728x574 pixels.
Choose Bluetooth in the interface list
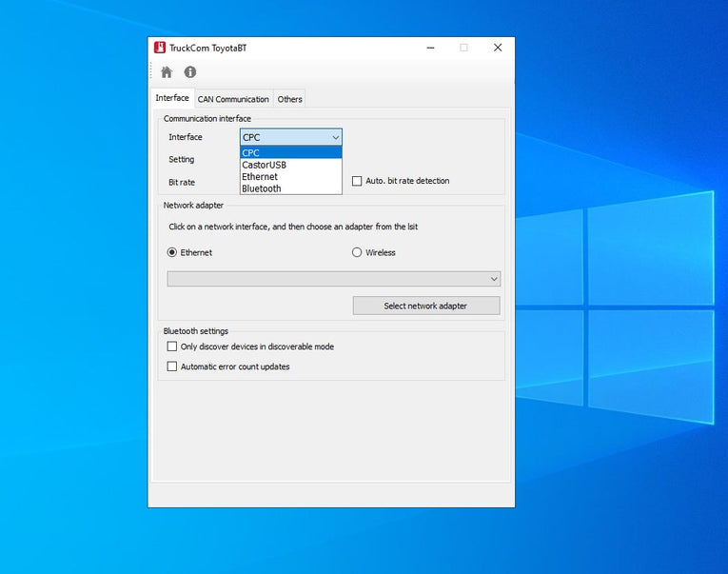[x=290, y=188]
